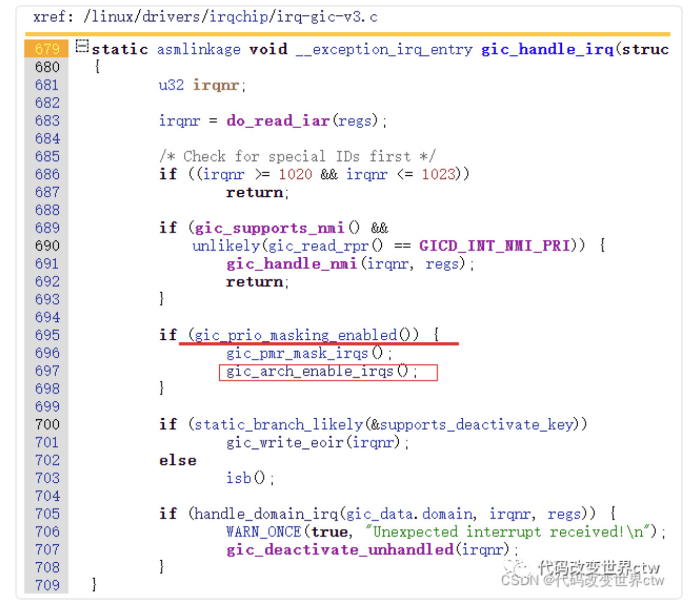The height and width of the screenshot is (612, 700).
Task: Open gic_read_rpr function reference
Action: point(318,246)
